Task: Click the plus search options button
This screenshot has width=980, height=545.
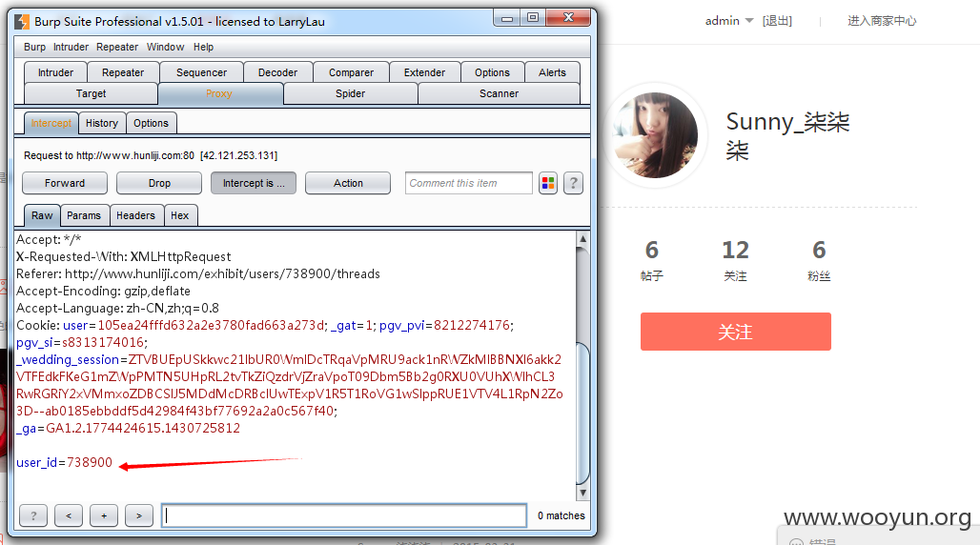Action: 104,515
